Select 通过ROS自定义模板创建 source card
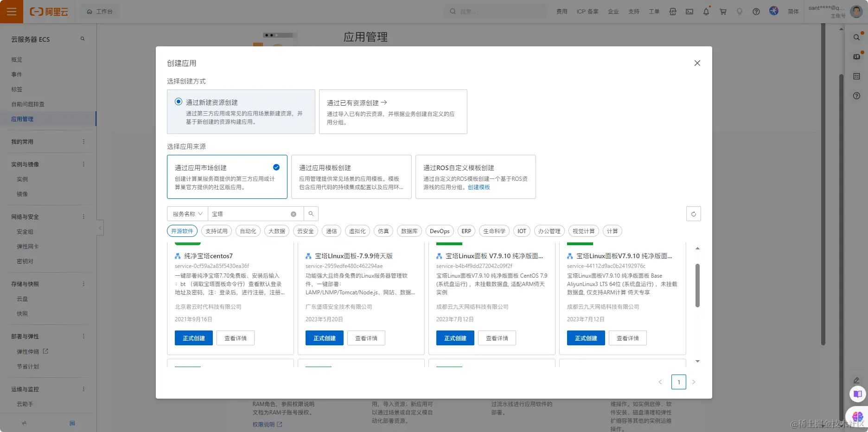Viewport: 868px width, 432px height. (x=475, y=177)
